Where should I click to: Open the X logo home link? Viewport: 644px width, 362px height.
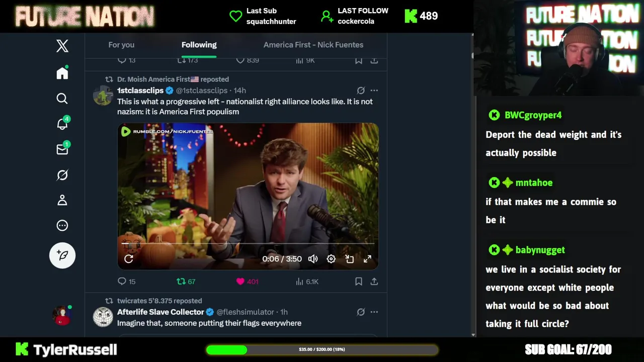point(62,46)
